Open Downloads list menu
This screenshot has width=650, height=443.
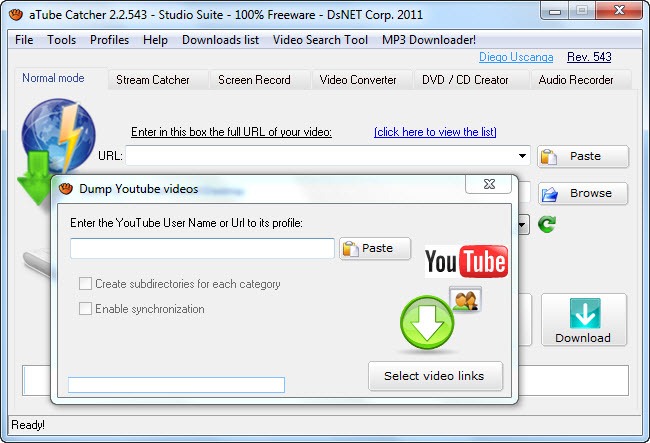pyautogui.click(x=221, y=40)
